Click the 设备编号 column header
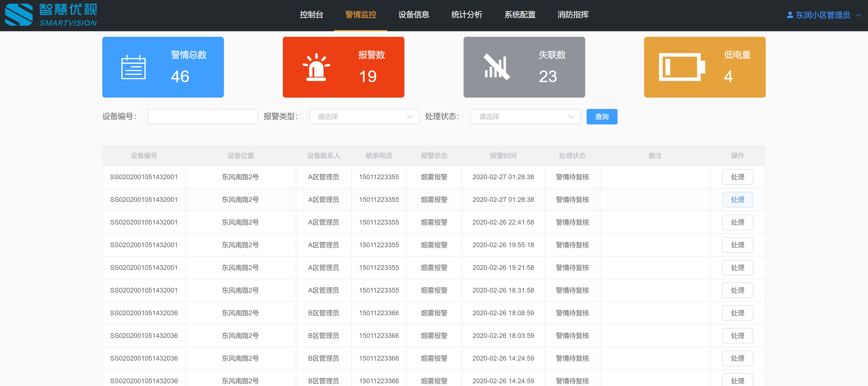 pos(144,156)
